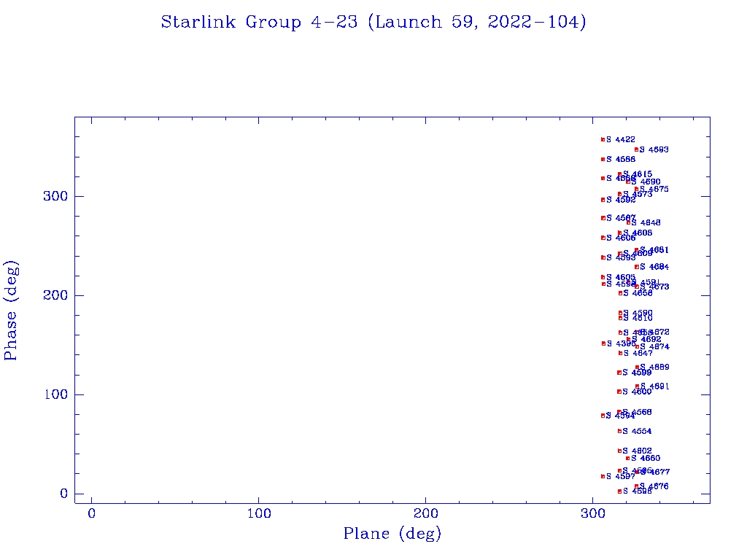Click the 'Plane (deg)' x-axis label
Viewport: 747px width, 560px height.
392,533
